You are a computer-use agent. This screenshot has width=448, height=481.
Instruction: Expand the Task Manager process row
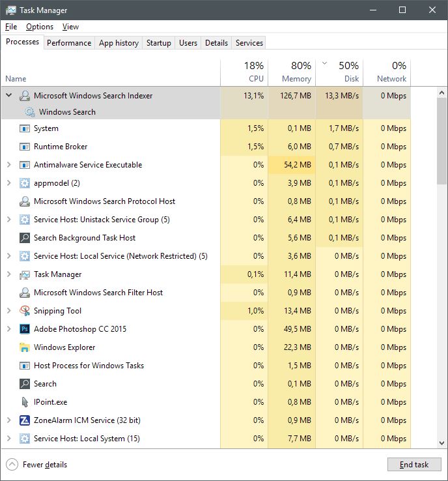tap(9, 274)
